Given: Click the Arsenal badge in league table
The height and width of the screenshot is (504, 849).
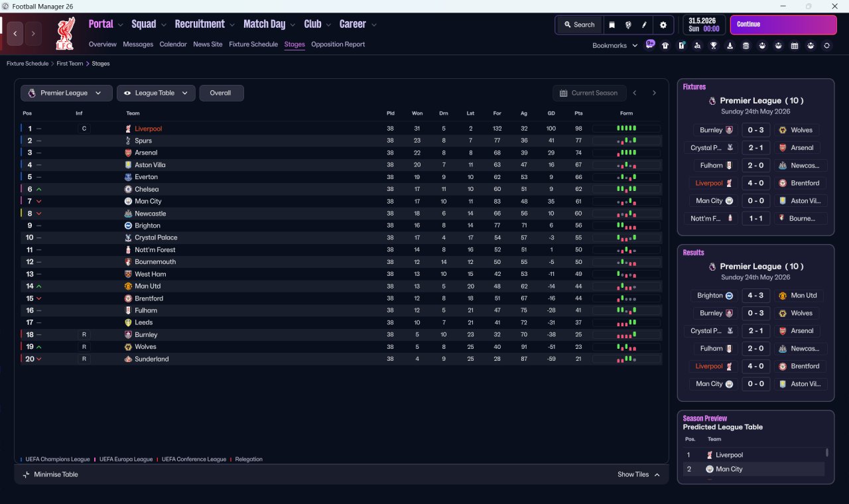Looking at the screenshot, I should tap(129, 153).
